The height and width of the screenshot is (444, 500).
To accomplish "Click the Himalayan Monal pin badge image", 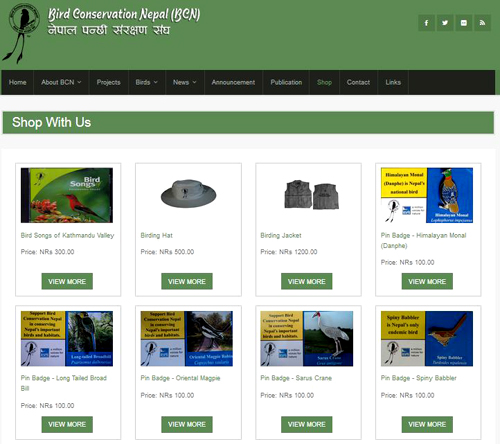I will tap(427, 195).
